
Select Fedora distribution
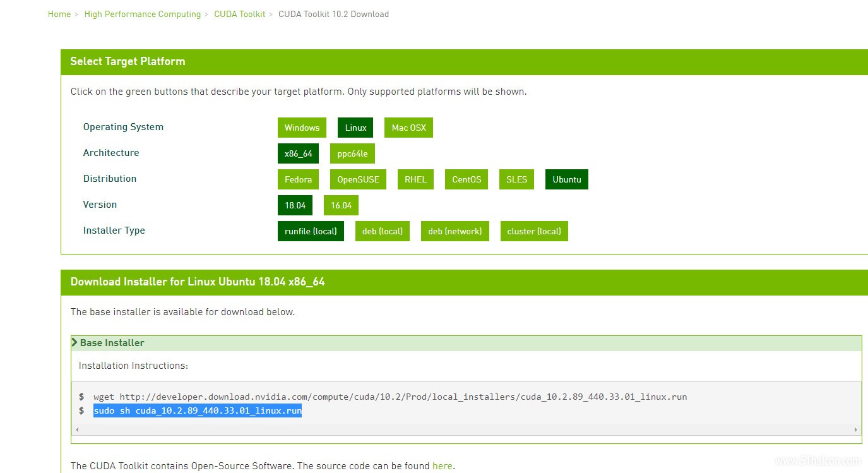click(298, 179)
